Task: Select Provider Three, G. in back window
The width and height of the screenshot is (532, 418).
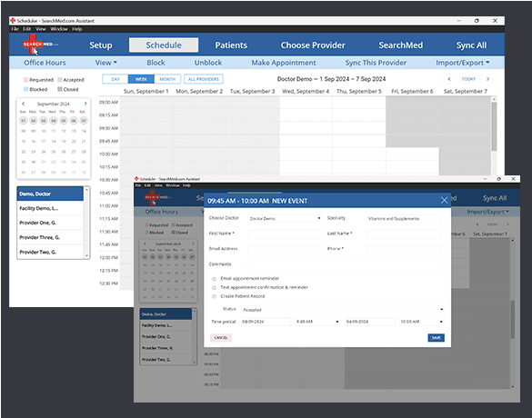Action: tap(50, 237)
